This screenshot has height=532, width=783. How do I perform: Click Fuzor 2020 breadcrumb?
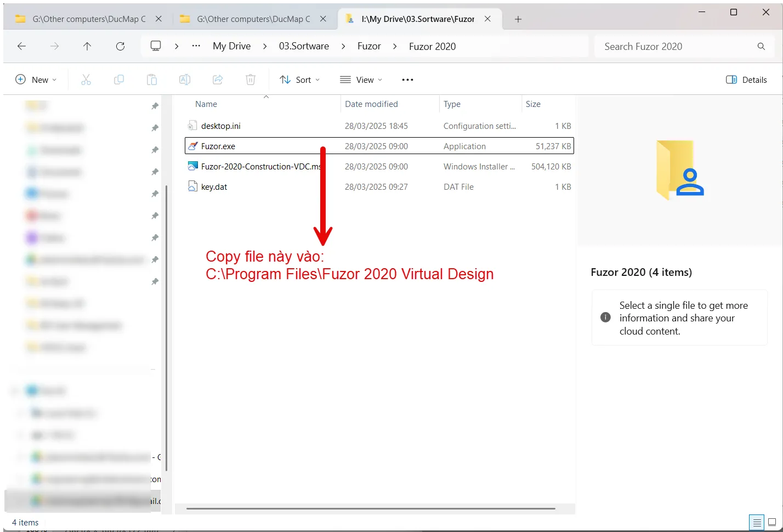pos(433,47)
